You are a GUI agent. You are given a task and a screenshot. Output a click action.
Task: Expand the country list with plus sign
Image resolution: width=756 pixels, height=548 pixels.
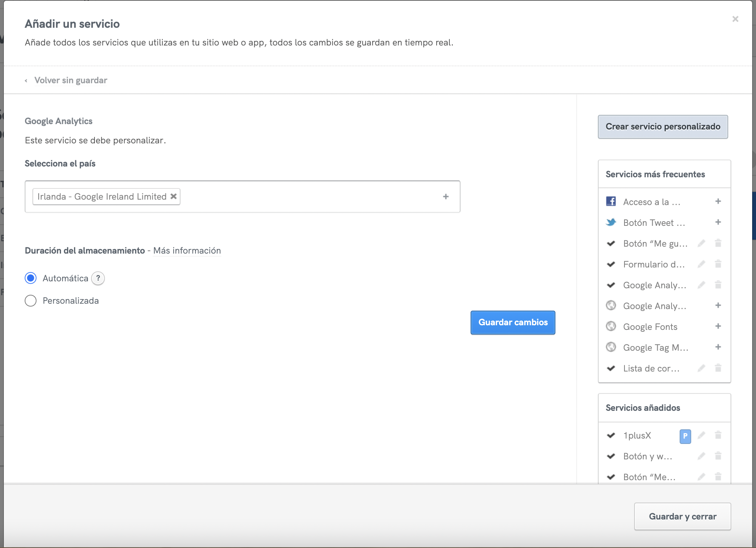click(x=446, y=197)
